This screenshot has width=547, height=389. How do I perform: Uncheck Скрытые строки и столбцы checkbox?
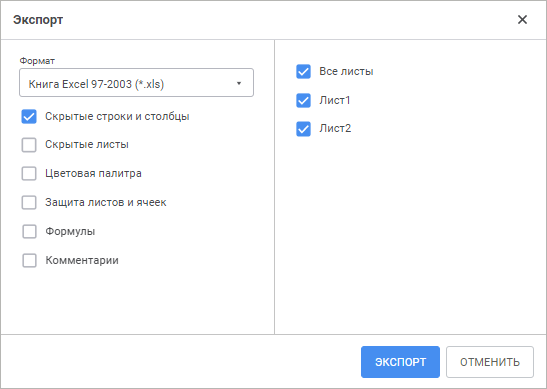coord(29,117)
